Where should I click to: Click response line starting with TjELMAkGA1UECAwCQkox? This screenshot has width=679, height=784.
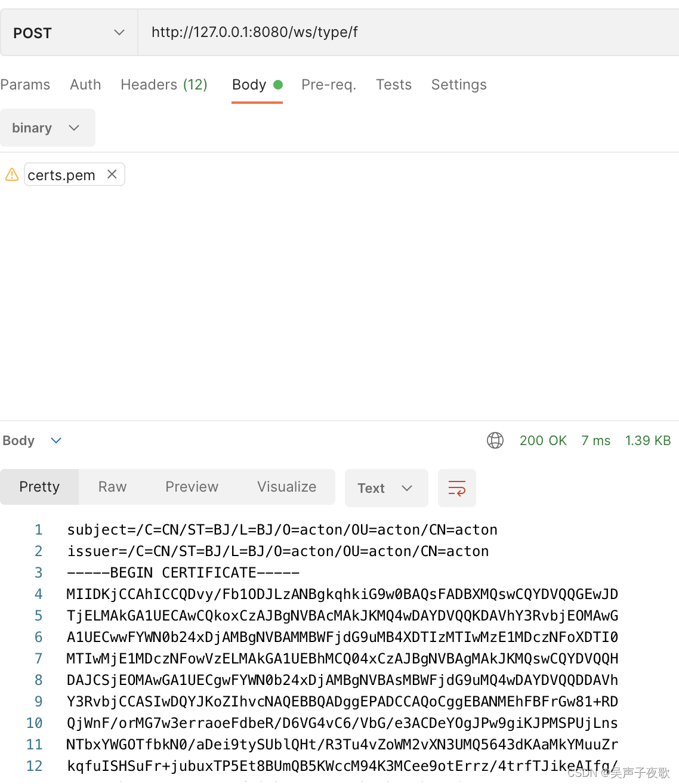[342, 616]
